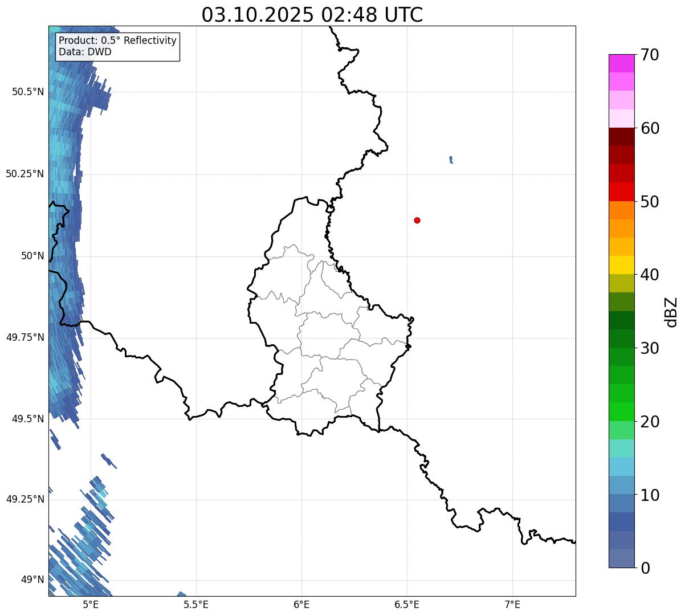Screen dimensions: 685x616
Task: Click the colorbar 40 tick label
Action: (x=650, y=275)
